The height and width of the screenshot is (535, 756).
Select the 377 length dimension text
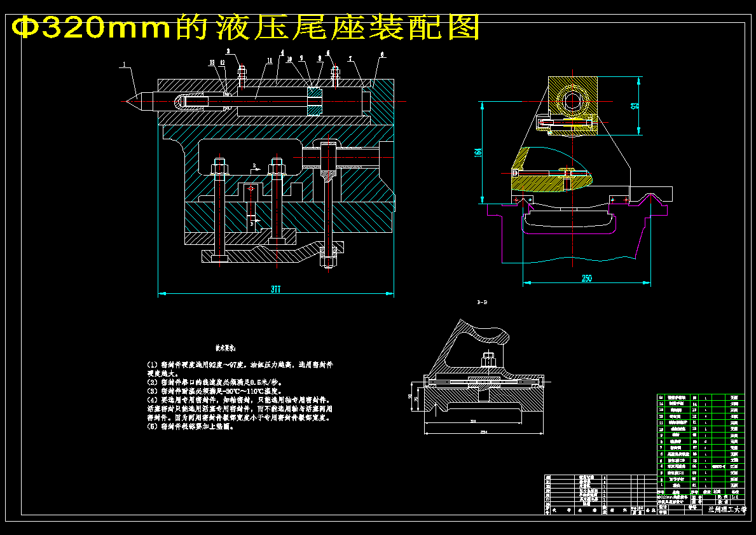click(275, 289)
